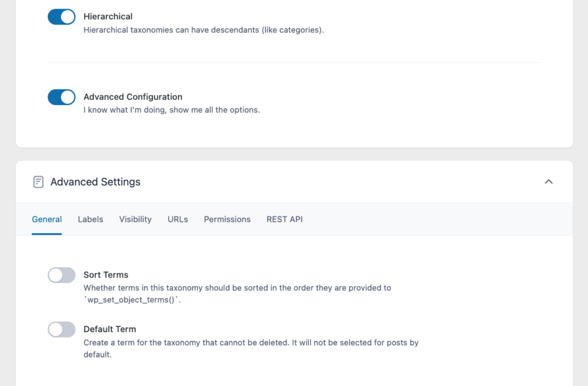Click the Advanced Configuration label
Viewport: 588px width, 386px height.
[133, 97]
